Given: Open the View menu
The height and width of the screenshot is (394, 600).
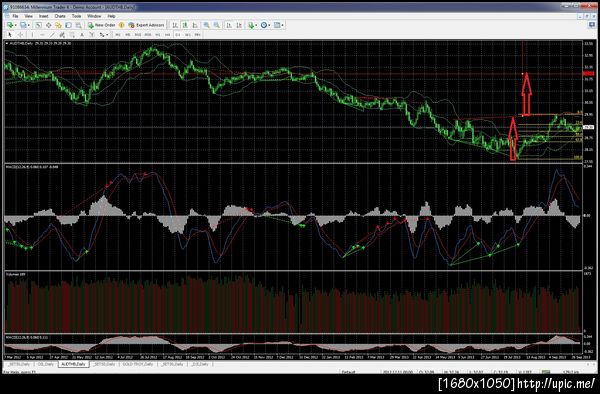Looking at the screenshot, I should 29,16.
